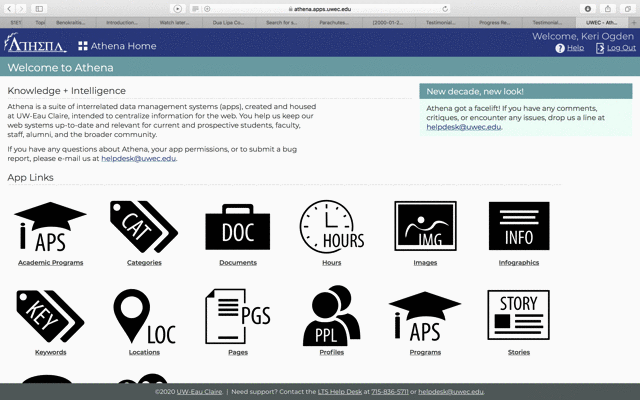
Task: Open the IMG picture icon
Action: [425, 226]
